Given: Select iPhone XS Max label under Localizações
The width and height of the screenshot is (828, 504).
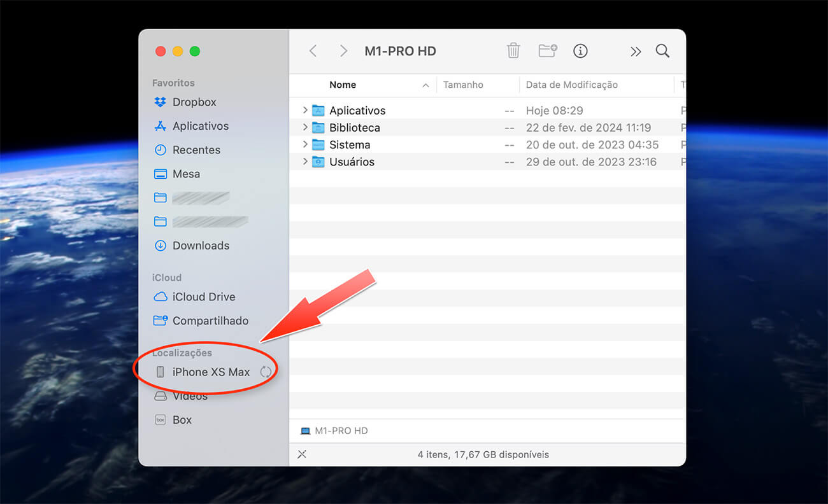Looking at the screenshot, I should point(211,372).
